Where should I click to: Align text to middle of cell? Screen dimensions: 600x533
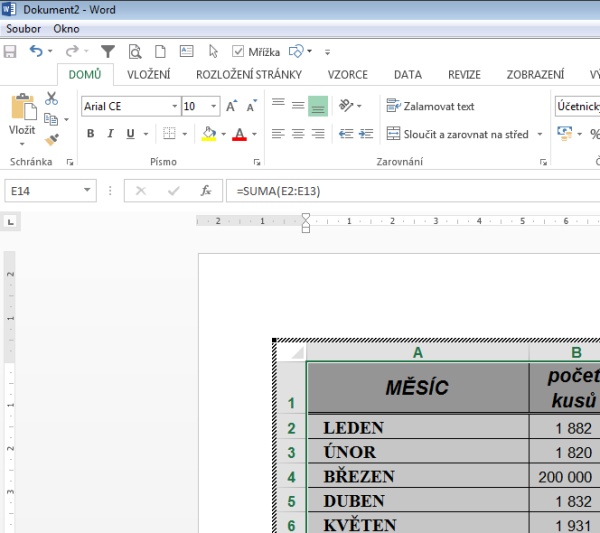point(298,106)
